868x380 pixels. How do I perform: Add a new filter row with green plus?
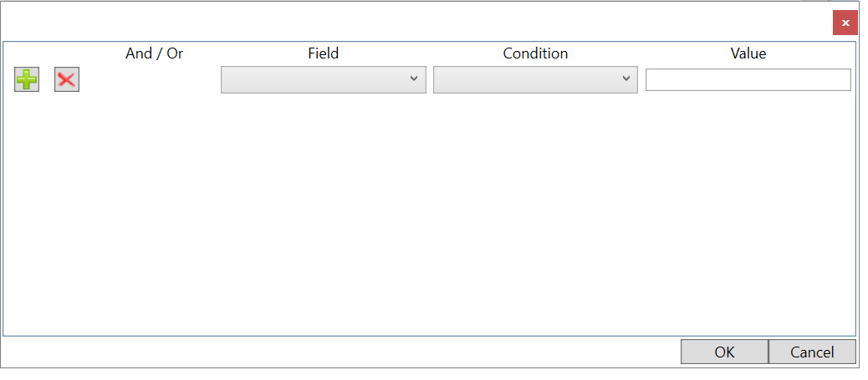pos(27,79)
